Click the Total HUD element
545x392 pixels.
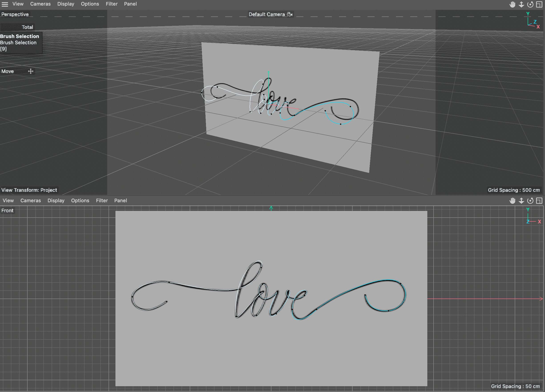click(27, 27)
